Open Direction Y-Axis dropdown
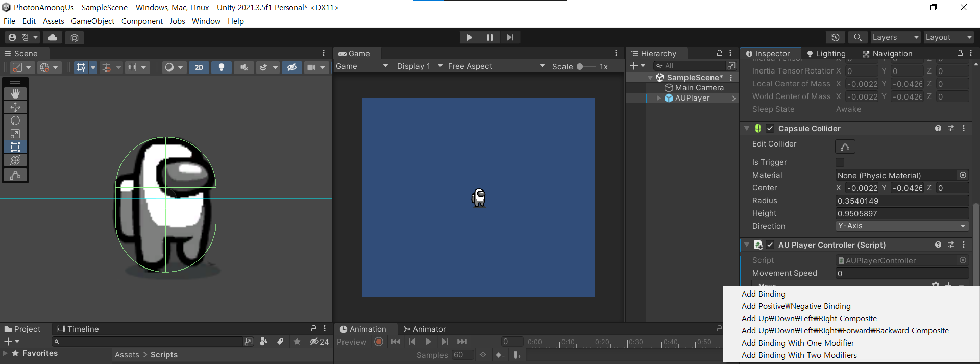 pyautogui.click(x=902, y=226)
